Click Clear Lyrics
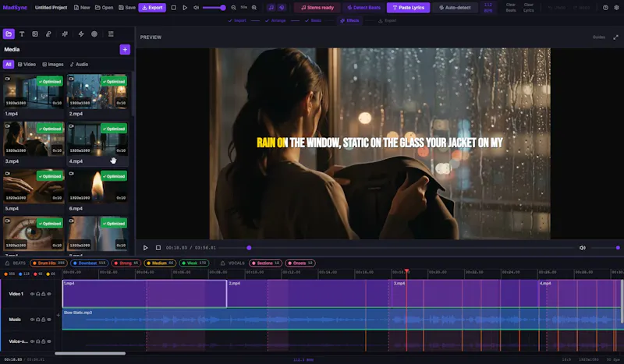This screenshot has height=364, width=624. tap(529, 8)
